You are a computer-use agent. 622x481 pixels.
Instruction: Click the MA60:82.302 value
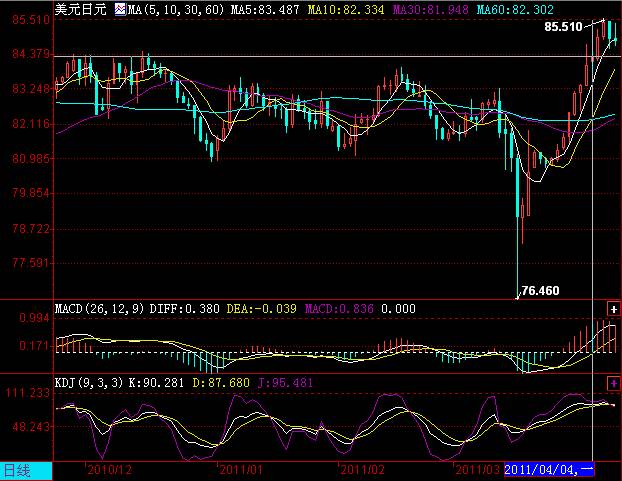515,9
